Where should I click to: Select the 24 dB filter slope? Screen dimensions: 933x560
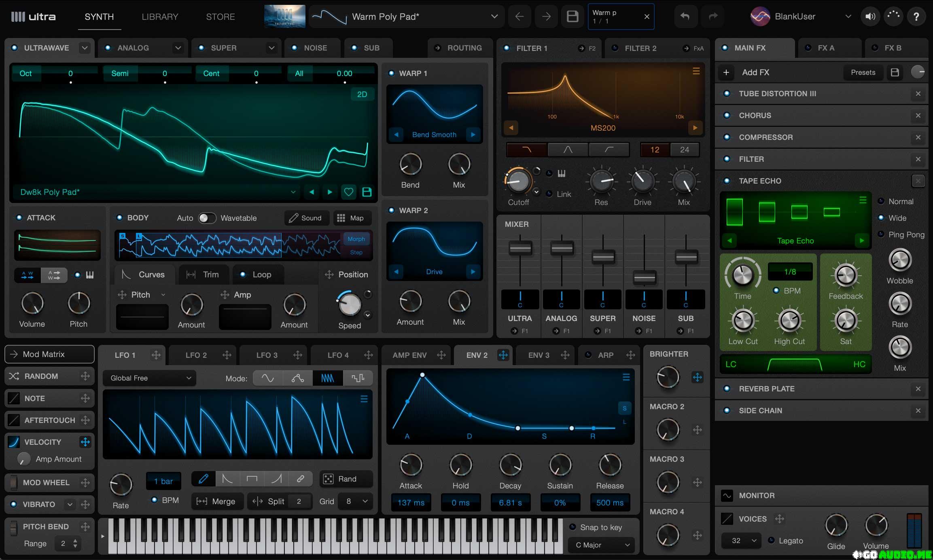[x=685, y=150]
